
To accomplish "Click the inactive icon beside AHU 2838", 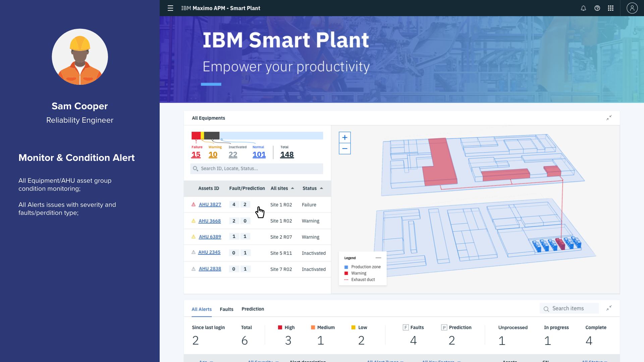I will [194, 269].
